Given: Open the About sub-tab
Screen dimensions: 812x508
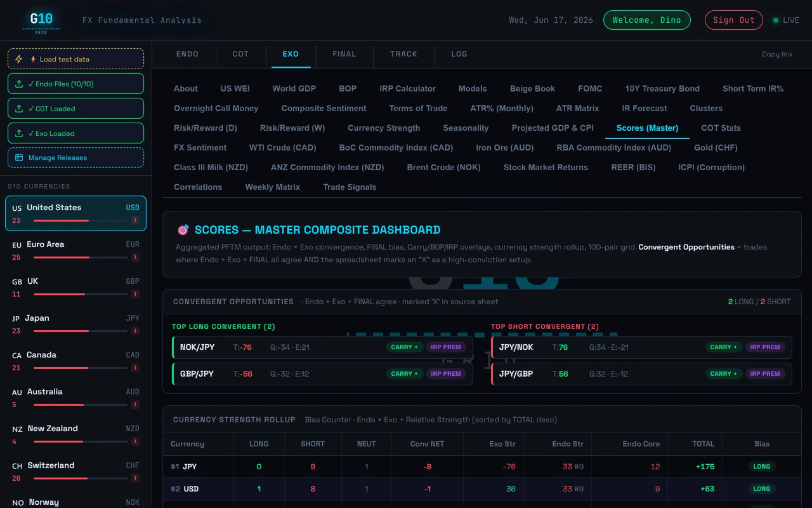Looking at the screenshot, I should (x=186, y=89).
